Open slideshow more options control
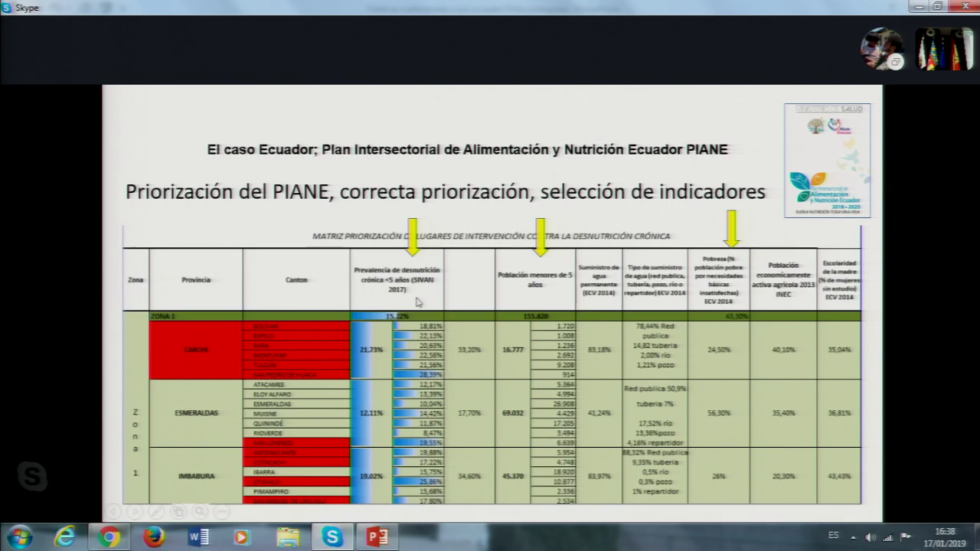Viewport: 980px width, 551px height. click(223, 511)
